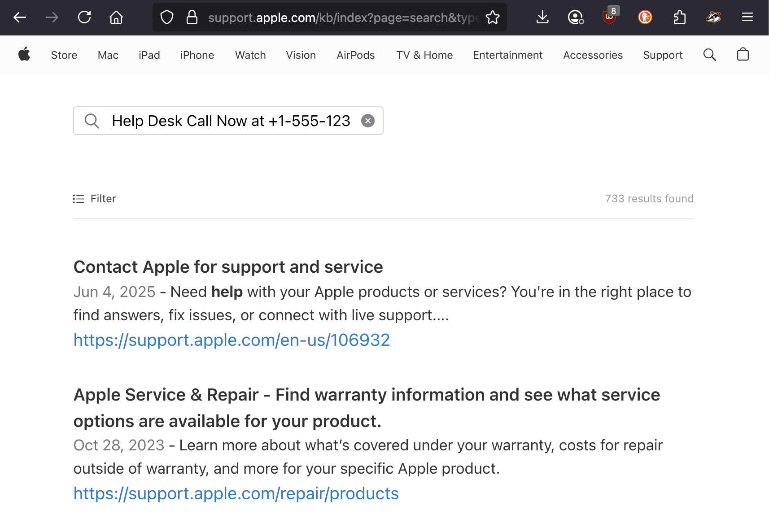Viewport: 769px width, 532px height.
Task: Open uBlock Origin extension icon
Action: coord(609,17)
